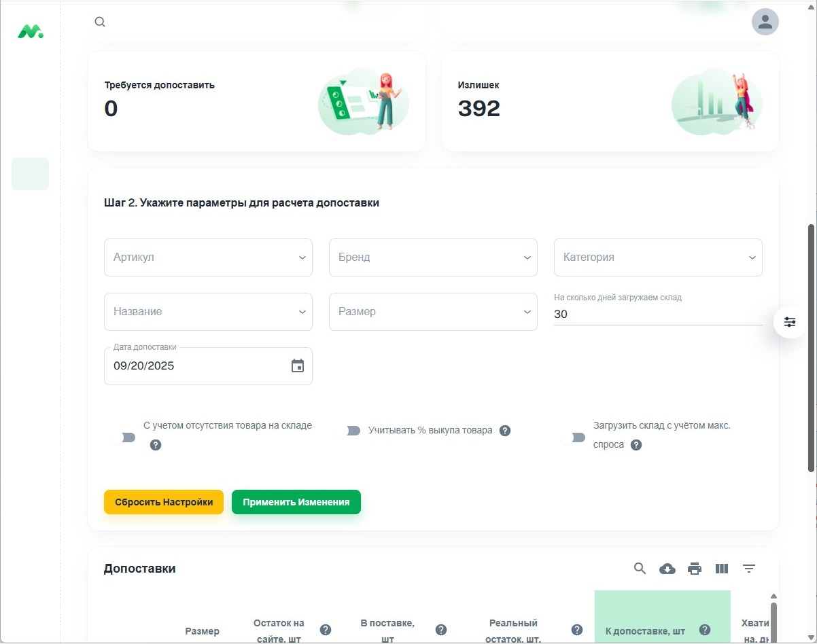
Task: Click the Требуется допоставить value 0
Action: pyautogui.click(x=111, y=109)
